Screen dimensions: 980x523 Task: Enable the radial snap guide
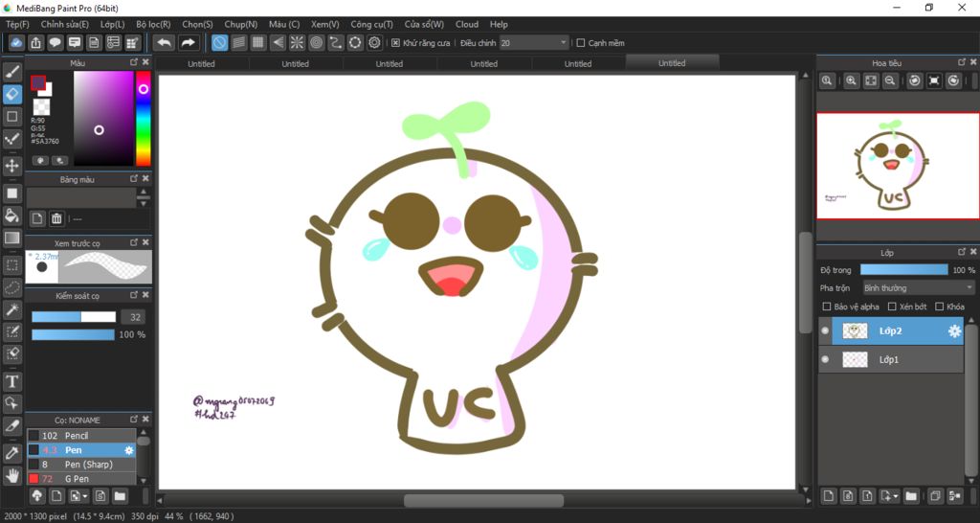click(x=297, y=42)
